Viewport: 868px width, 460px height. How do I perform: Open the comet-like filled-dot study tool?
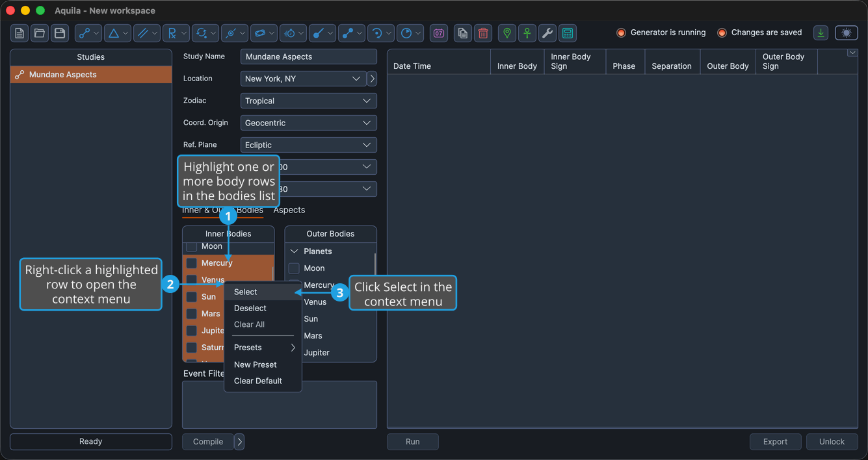pos(322,33)
